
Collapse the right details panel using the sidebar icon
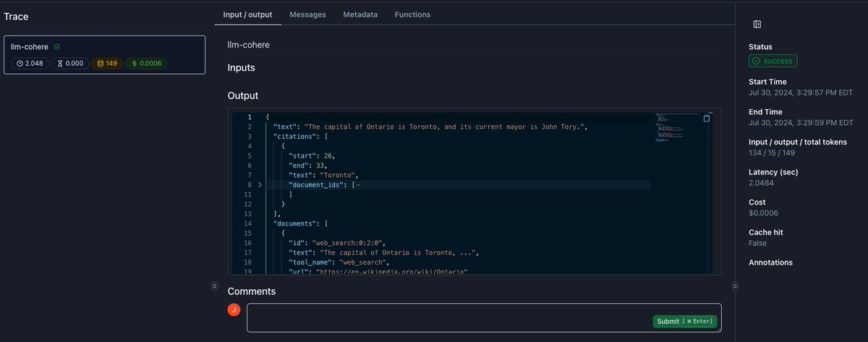(757, 25)
